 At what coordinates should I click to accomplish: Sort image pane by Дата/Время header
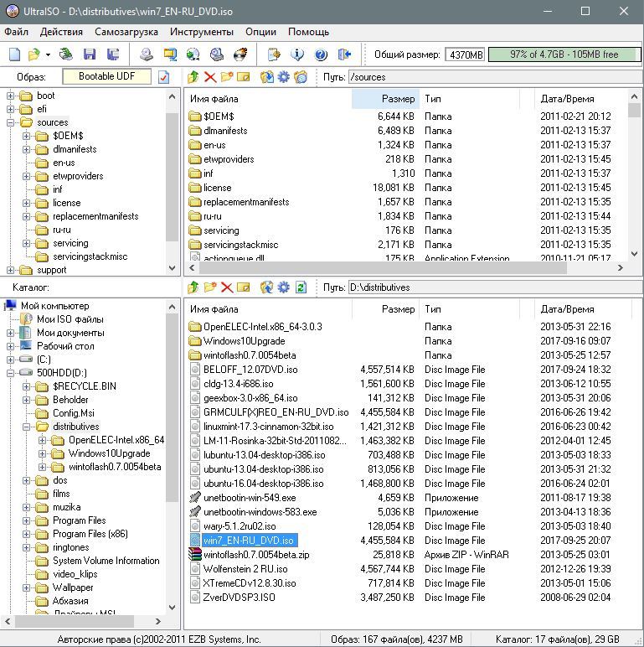click(x=581, y=99)
